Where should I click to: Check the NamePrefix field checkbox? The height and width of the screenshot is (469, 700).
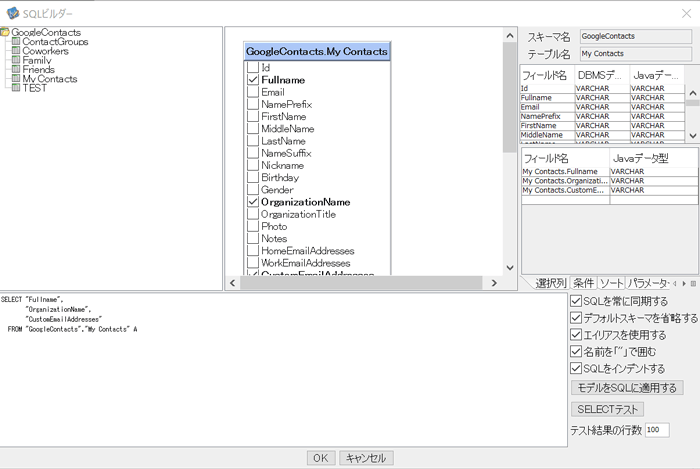coord(253,104)
